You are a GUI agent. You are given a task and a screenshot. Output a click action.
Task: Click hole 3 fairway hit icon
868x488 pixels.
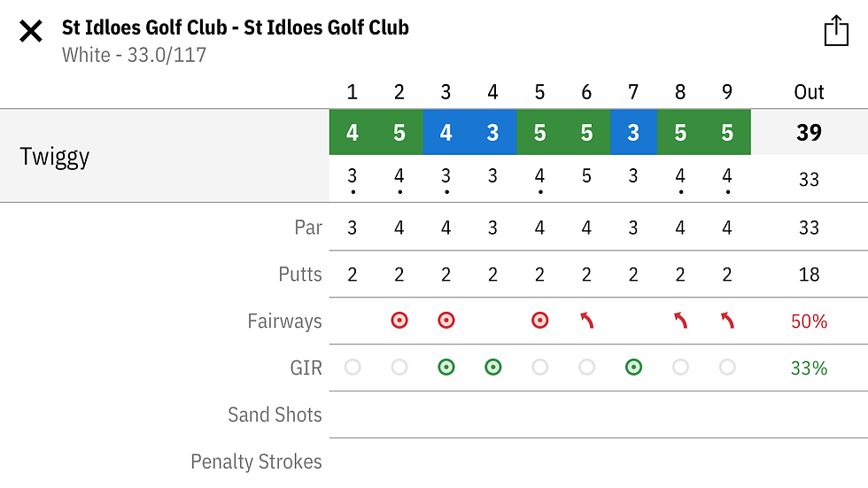pyautogui.click(x=446, y=321)
